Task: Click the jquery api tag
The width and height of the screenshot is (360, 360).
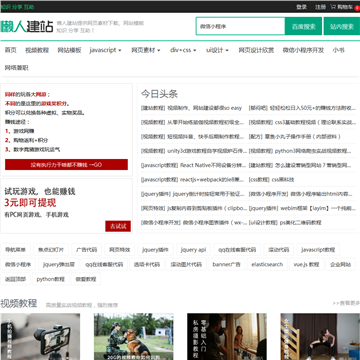Action: [193, 250]
